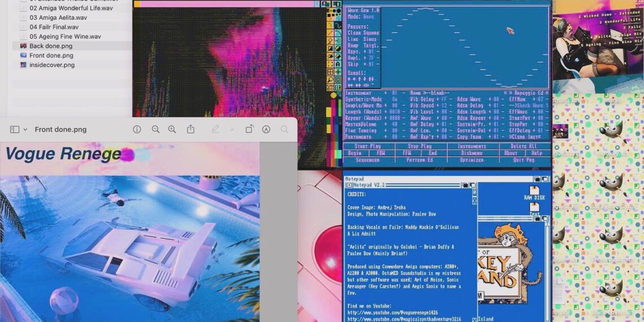
Task: Expand the sidebar view options chevron
Action: 25,129
